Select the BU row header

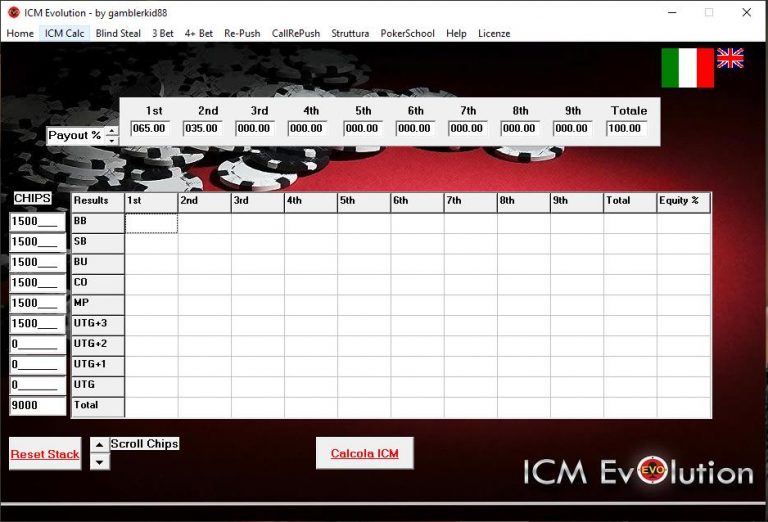point(98,264)
